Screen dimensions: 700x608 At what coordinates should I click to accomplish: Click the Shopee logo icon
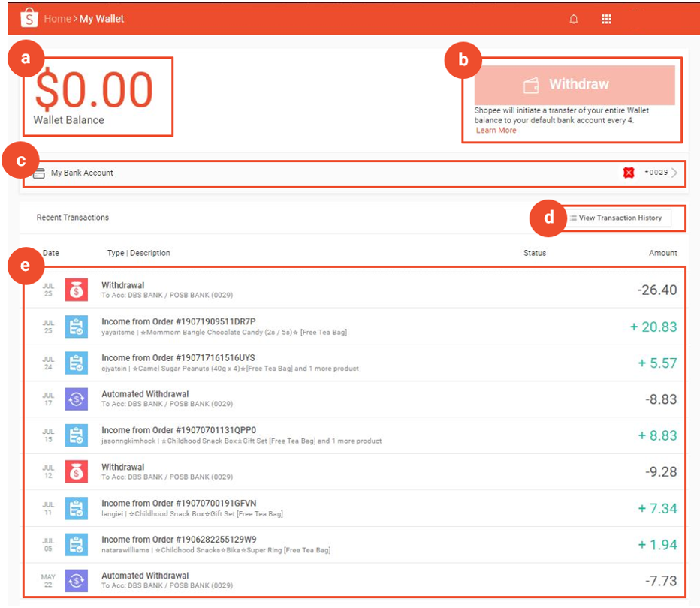29,18
